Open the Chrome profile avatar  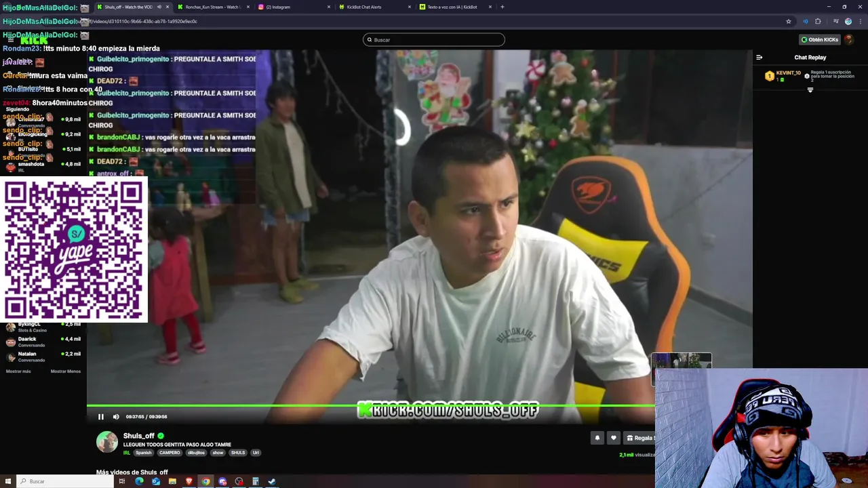(848, 21)
